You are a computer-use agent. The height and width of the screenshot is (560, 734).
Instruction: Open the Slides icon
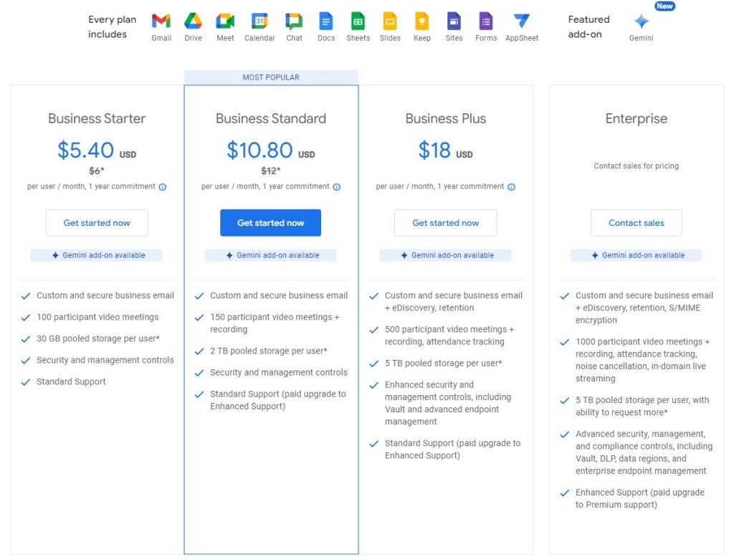pos(390,22)
